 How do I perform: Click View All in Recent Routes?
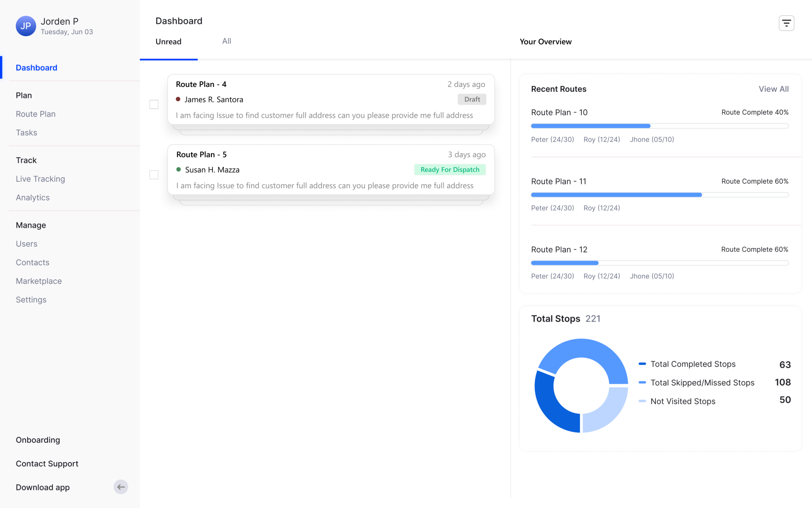pyautogui.click(x=773, y=89)
